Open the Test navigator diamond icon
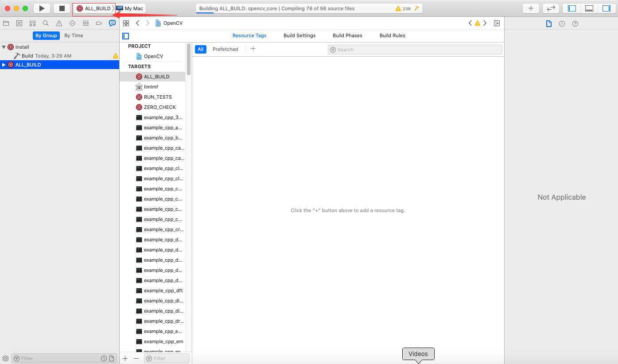This screenshot has height=364, width=618. pyautogui.click(x=72, y=23)
